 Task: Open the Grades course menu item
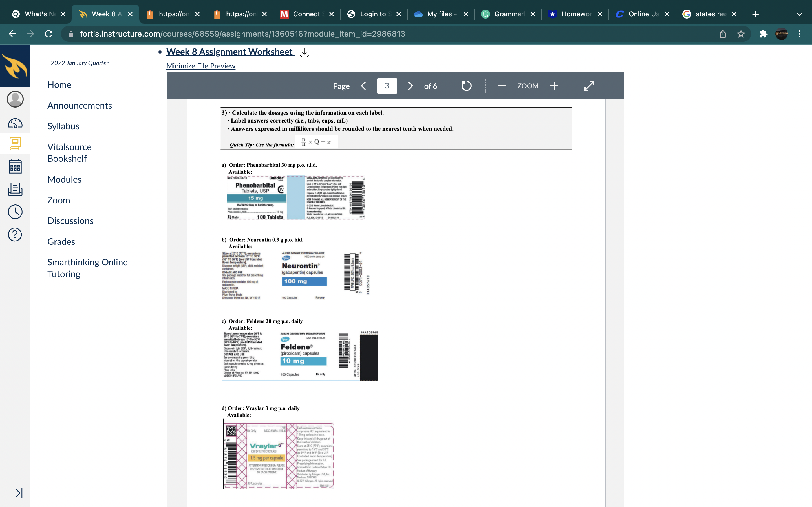tap(61, 241)
